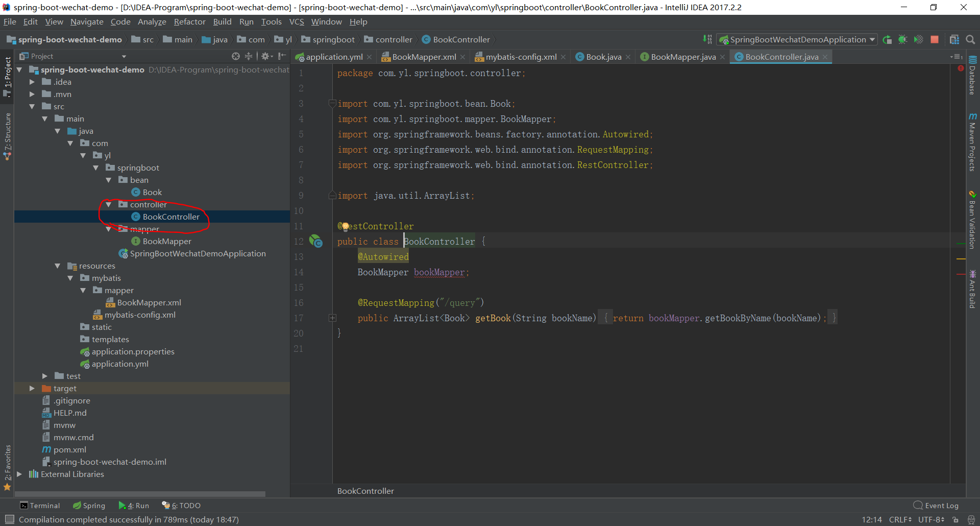
Task: Switch to the application.yml tab
Action: click(x=334, y=57)
